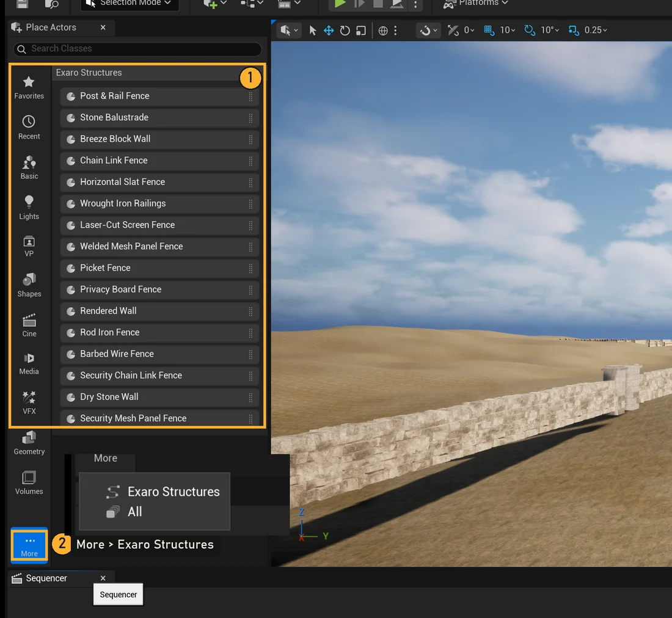Open the viewport options dropdown

290,31
